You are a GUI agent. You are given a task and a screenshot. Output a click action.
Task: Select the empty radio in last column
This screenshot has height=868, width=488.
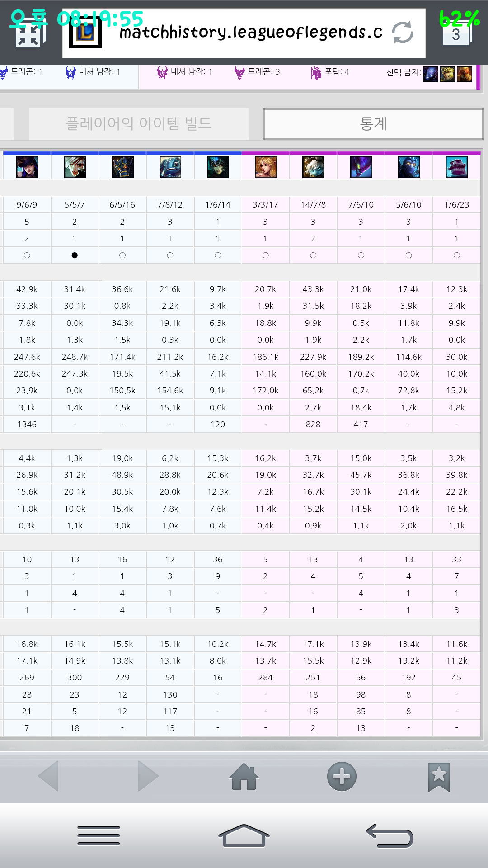pos(457,255)
